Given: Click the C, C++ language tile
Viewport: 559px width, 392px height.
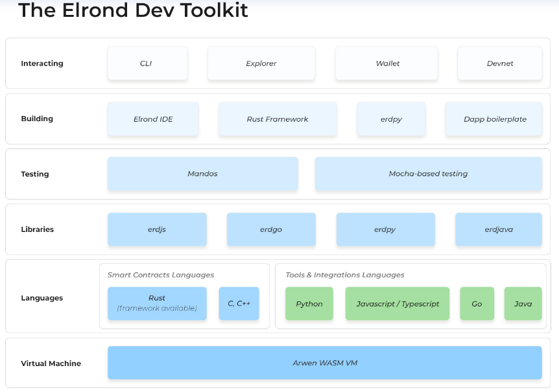Looking at the screenshot, I should point(239,303).
